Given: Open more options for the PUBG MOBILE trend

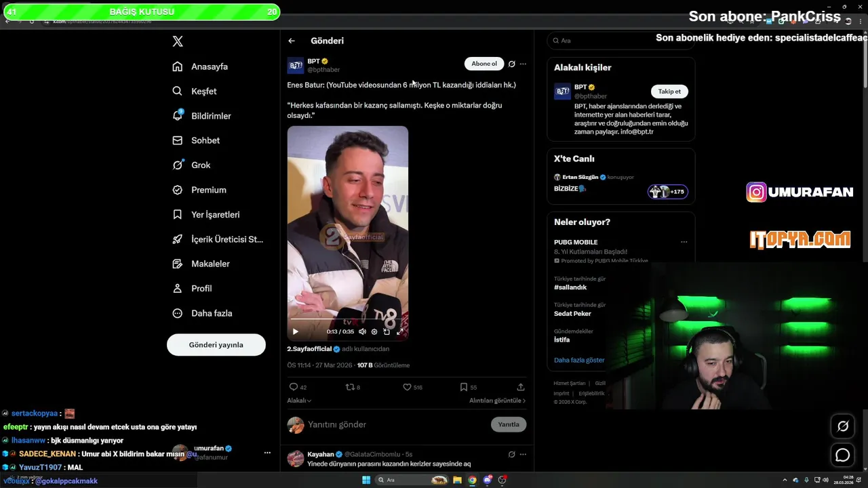Looking at the screenshot, I should tap(684, 242).
